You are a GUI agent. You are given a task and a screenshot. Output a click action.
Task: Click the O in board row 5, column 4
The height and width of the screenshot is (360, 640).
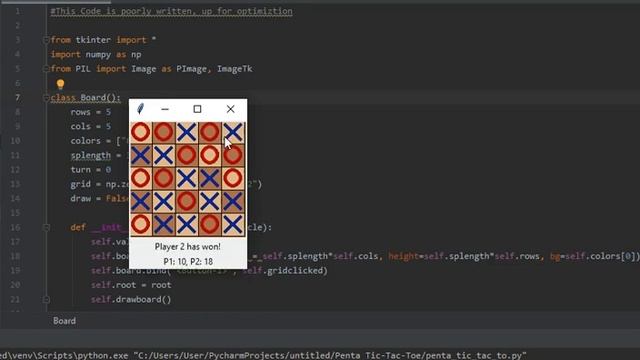tap(210, 224)
